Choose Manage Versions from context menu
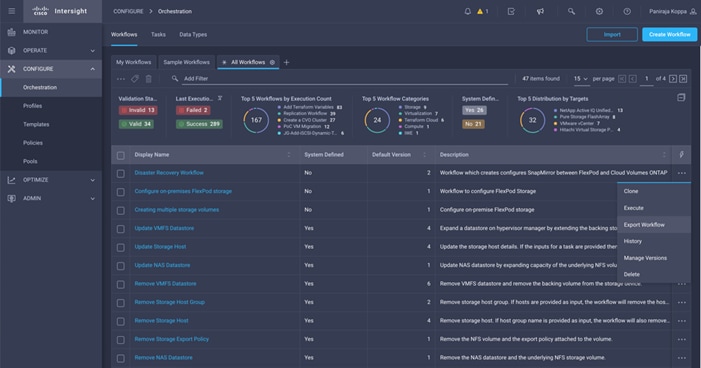Image resolution: width=701 pixels, height=368 pixels. [654, 258]
